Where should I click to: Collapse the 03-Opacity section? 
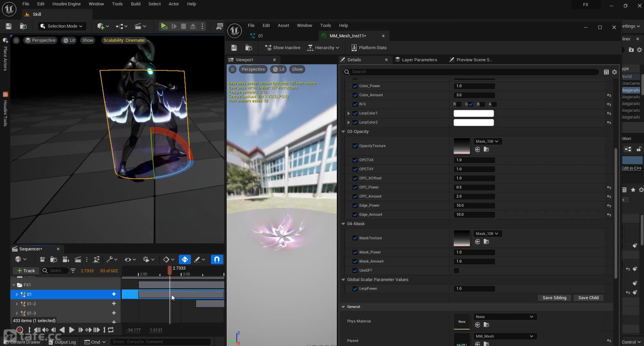click(343, 132)
